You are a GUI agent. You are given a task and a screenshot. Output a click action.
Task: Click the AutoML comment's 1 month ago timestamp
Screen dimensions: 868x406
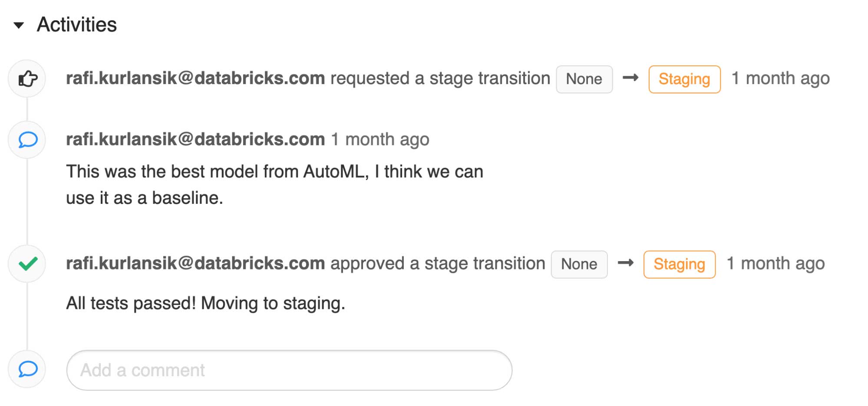[380, 140]
